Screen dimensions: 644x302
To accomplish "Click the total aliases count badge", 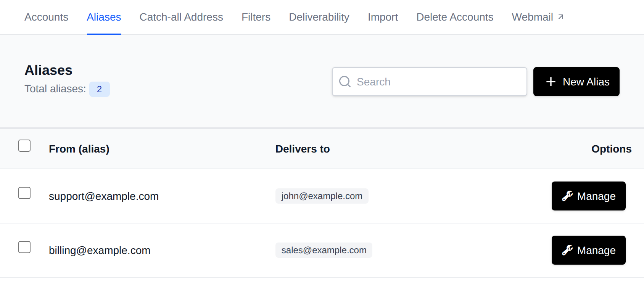I will click(100, 89).
